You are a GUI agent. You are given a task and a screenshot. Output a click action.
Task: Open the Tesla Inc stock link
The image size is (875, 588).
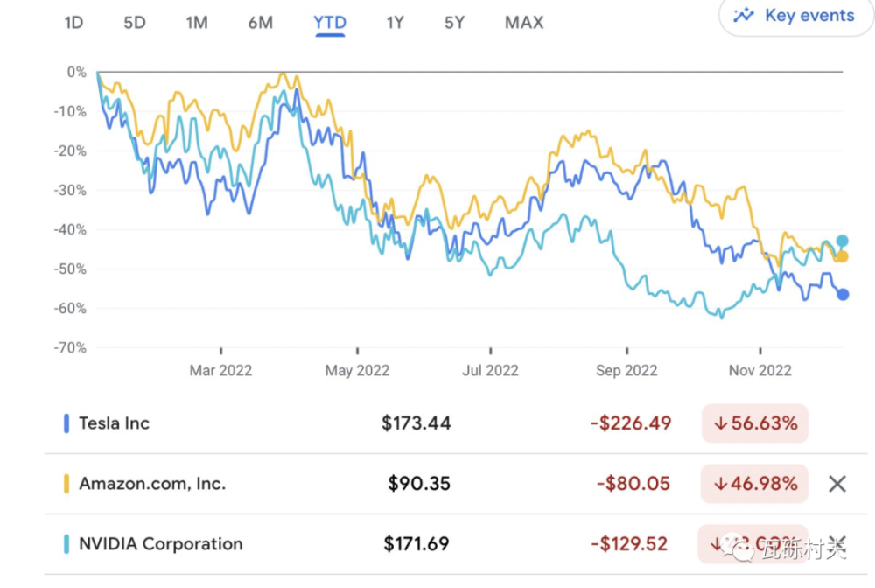point(115,423)
